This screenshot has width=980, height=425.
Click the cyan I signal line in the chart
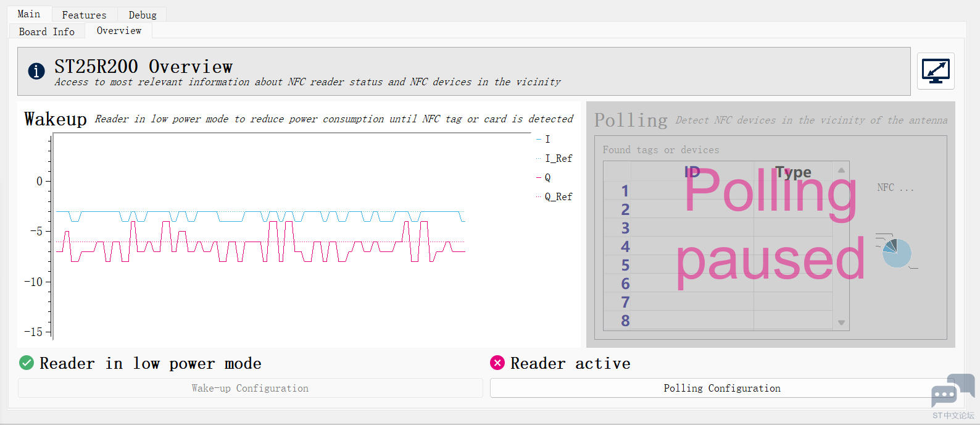pyautogui.click(x=259, y=216)
